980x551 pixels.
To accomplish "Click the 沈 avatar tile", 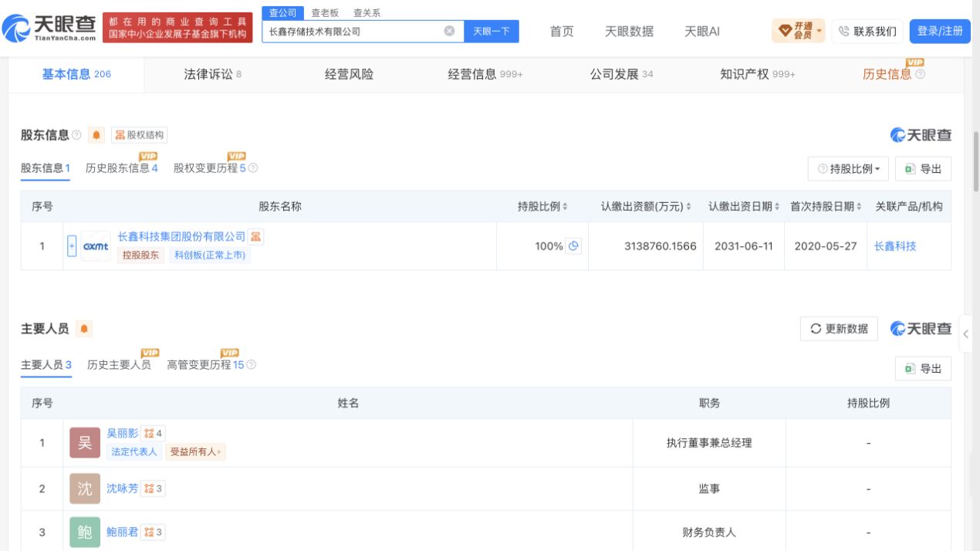I will point(85,488).
